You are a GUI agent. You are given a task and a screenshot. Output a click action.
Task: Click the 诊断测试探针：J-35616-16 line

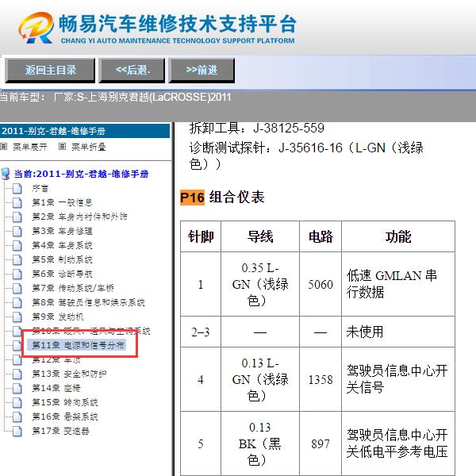[306, 155]
